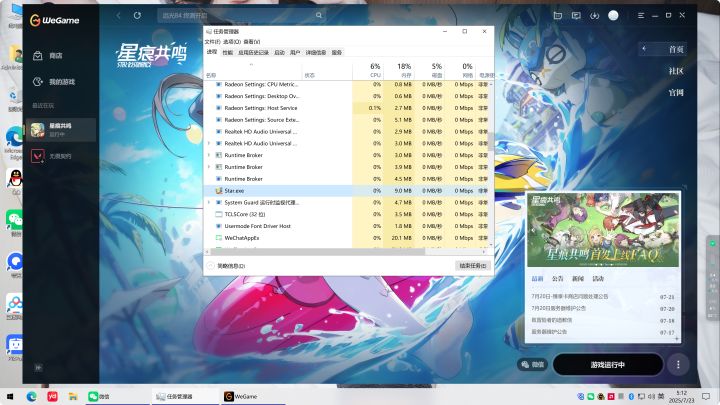This screenshot has width=720, height=405.
Task: Open the user avatar in WeGame header
Action: tap(613, 16)
